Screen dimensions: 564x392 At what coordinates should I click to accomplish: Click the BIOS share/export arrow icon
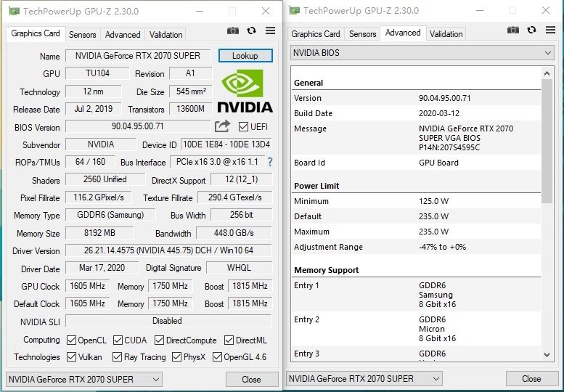coord(222,126)
